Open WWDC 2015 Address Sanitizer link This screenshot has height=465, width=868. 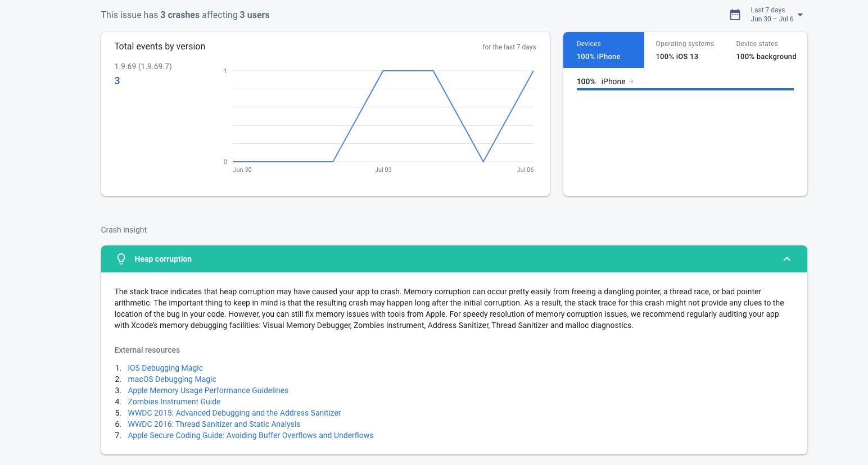(x=234, y=413)
